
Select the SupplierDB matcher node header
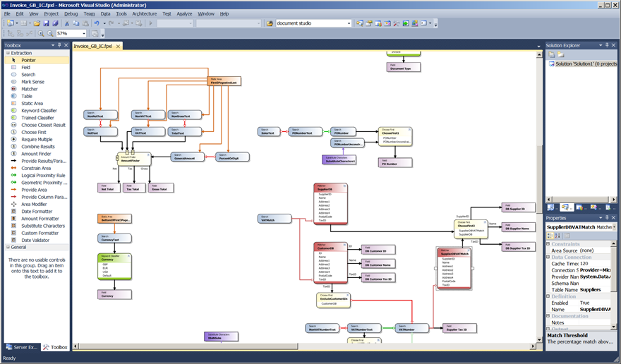tap(330, 188)
